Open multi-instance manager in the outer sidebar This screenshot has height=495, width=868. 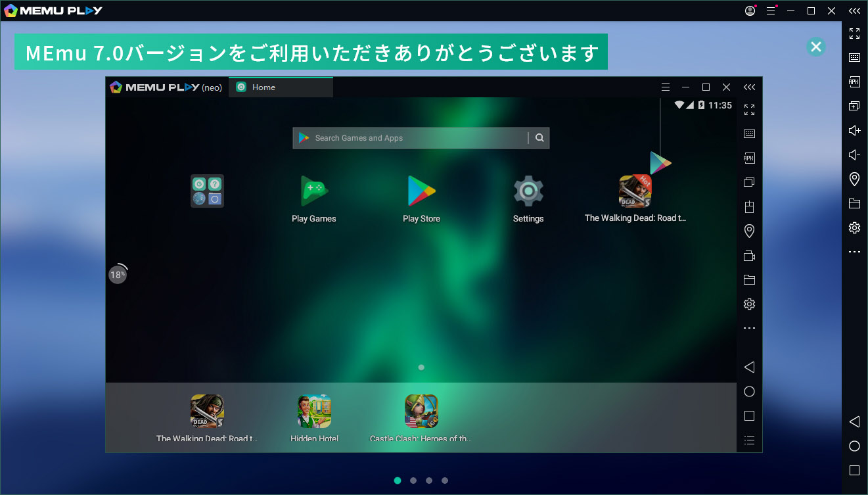click(854, 106)
